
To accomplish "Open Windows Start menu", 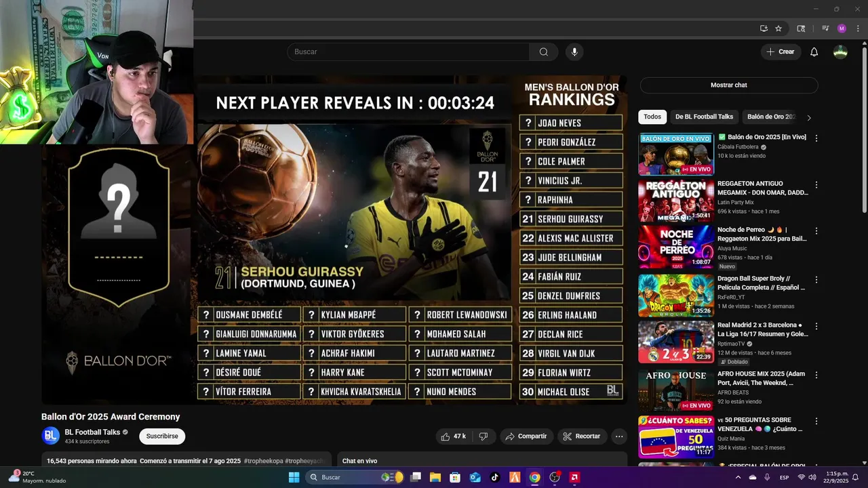I will click(x=294, y=477).
